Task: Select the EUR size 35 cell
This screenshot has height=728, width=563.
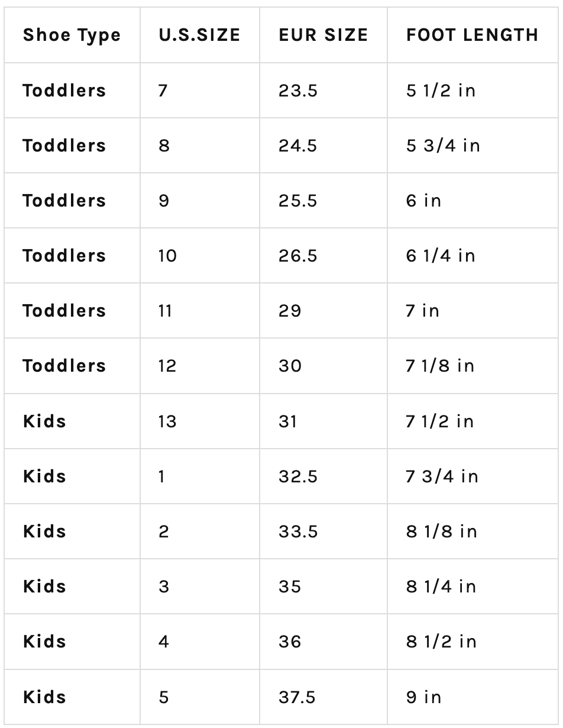Action: pos(323,587)
